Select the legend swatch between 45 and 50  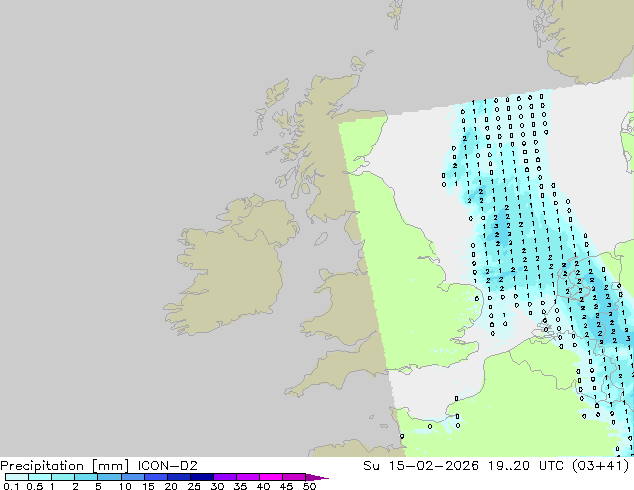(294, 477)
